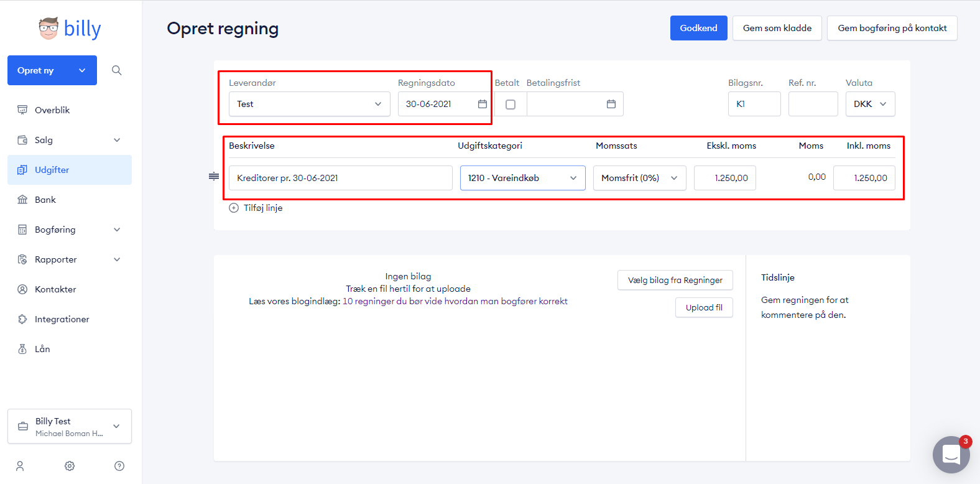Viewport: 980px width, 484px height.
Task: Open the Momssats Momsfrit dropdown
Action: 640,178
